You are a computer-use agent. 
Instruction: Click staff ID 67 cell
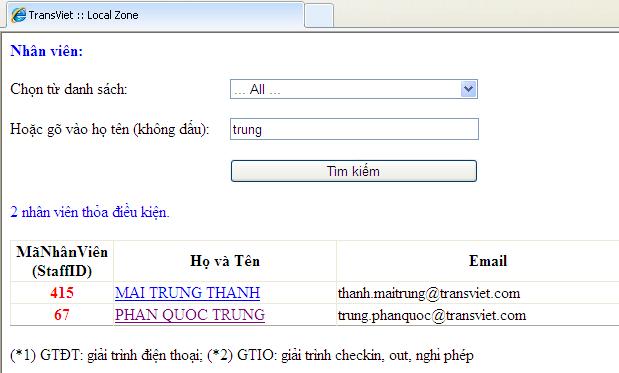click(62, 315)
